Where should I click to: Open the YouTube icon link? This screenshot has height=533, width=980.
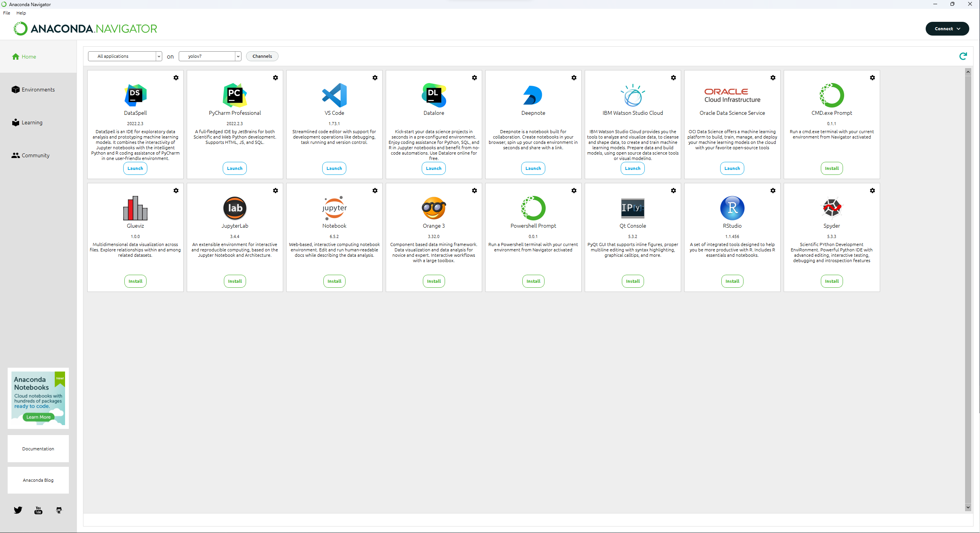(38, 510)
